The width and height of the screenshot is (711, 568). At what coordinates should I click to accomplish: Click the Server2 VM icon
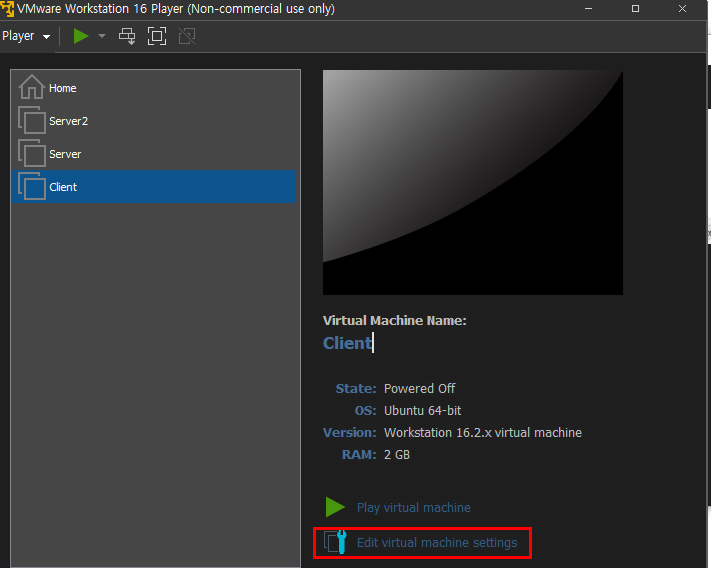click(x=31, y=120)
